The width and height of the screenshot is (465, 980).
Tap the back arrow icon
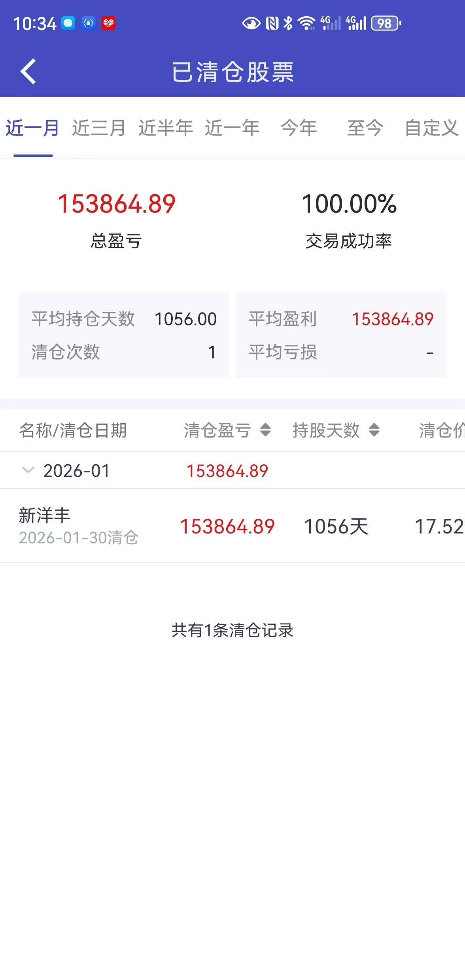28,72
